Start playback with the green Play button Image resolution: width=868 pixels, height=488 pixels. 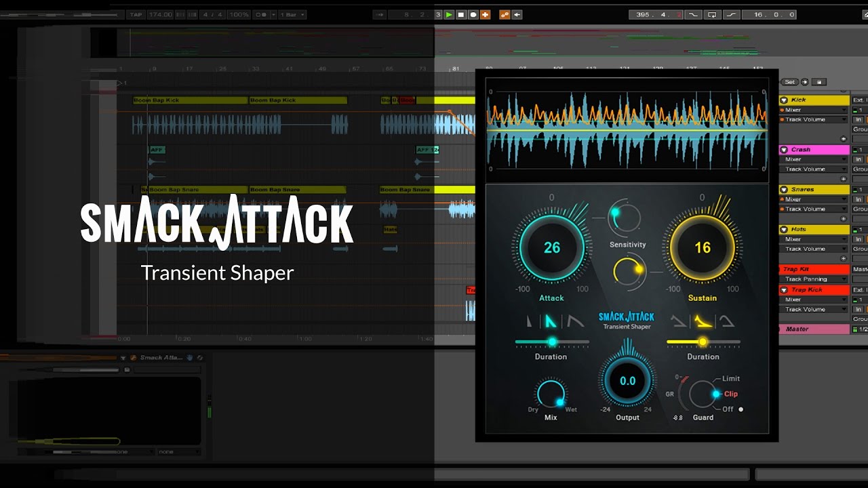click(449, 14)
